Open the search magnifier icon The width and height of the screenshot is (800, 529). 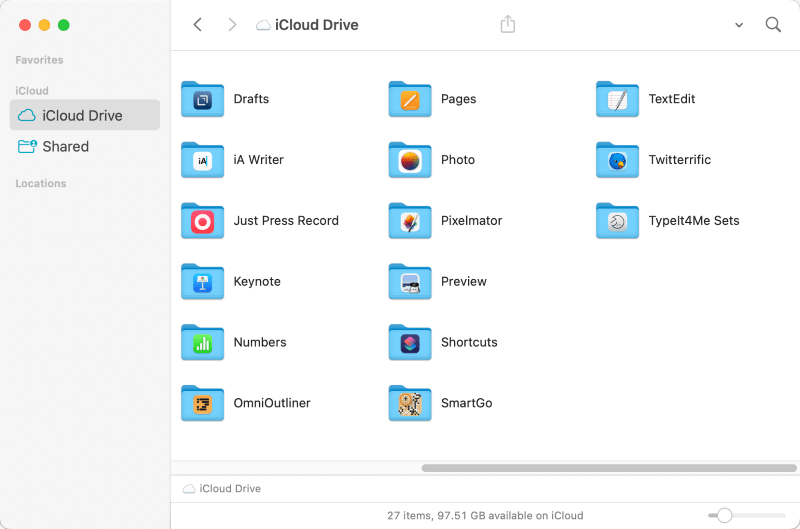point(773,25)
